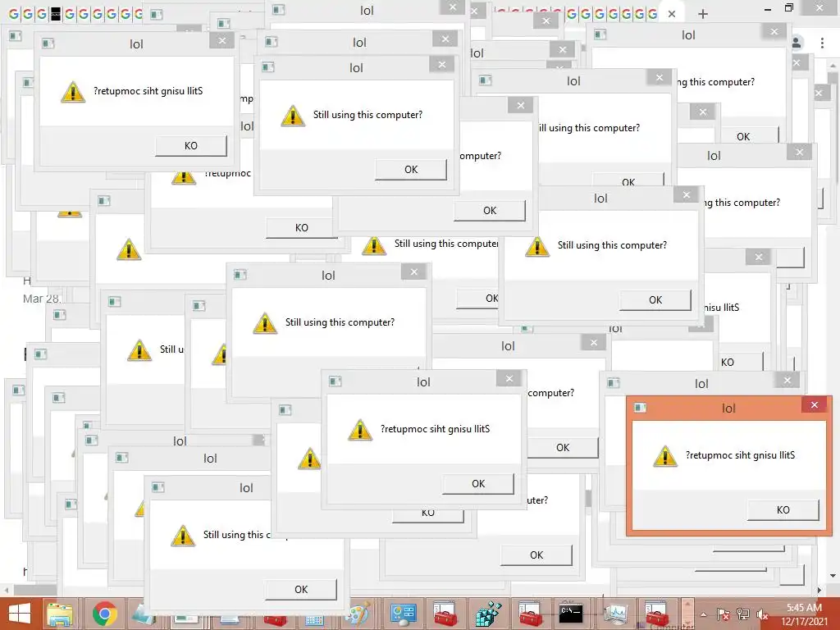This screenshot has height=630, width=840.
Task: Open a new Chrome tab with plus button
Action: (x=703, y=14)
